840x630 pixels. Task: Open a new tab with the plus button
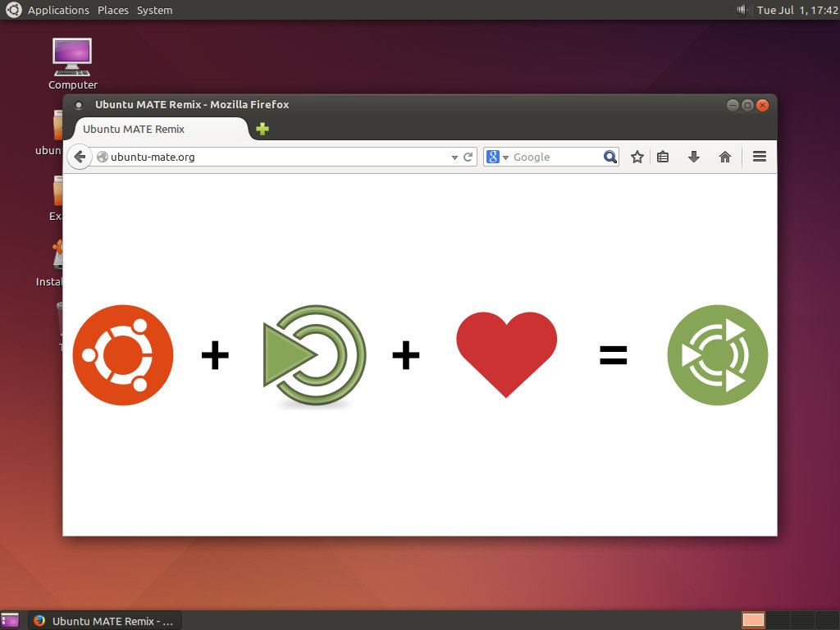[262, 130]
